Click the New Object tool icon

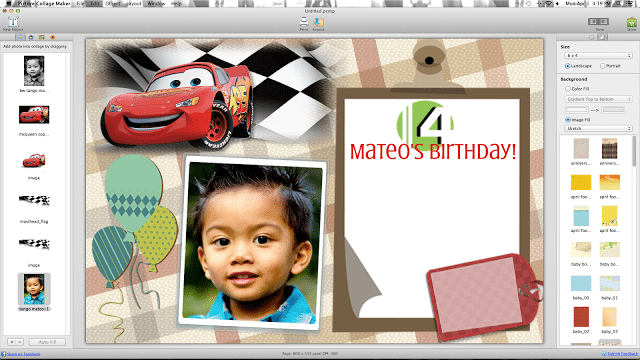(x=13, y=22)
